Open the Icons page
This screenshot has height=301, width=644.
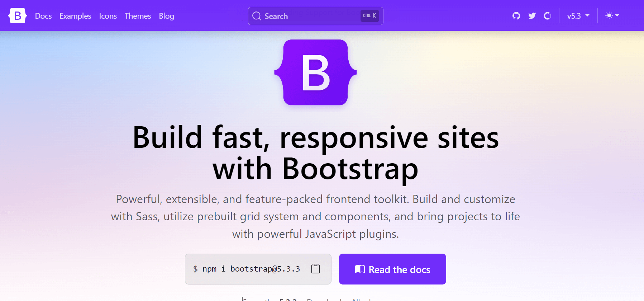coord(108,16)
